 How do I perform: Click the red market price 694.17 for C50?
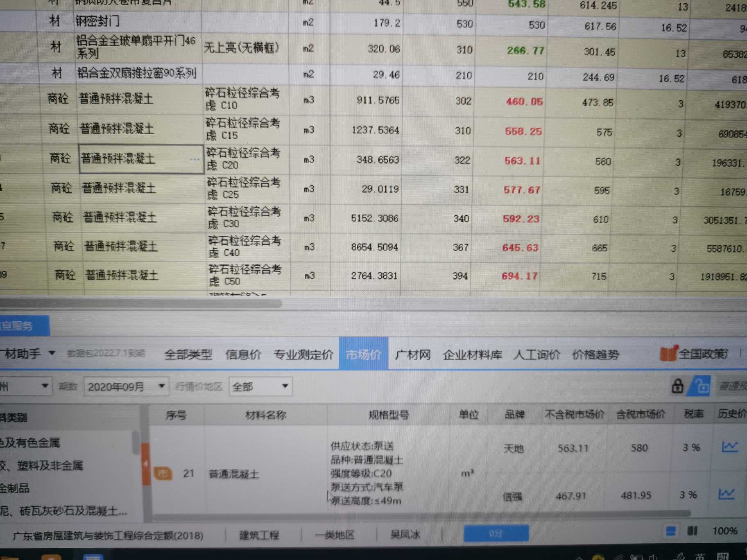519,276
